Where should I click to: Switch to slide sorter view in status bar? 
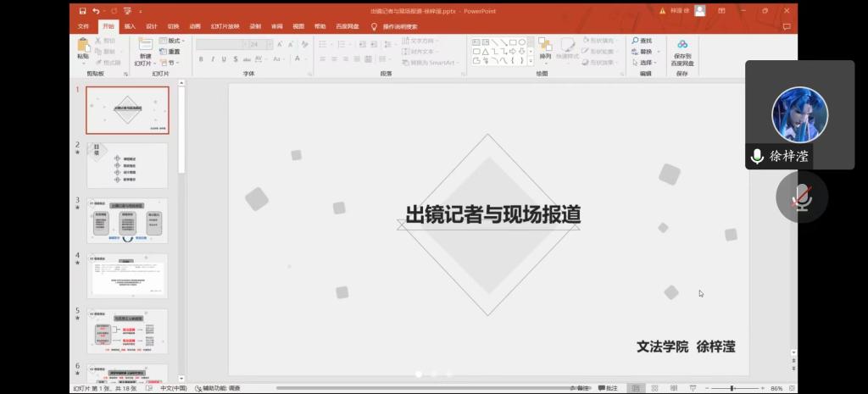click(x=653, y=388)
